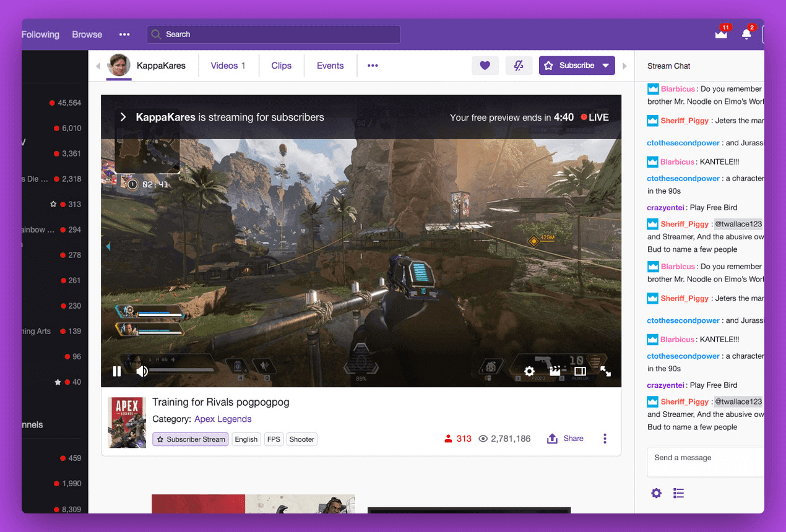Collapse the subscriber stream banner chevron

coord(123,117)
